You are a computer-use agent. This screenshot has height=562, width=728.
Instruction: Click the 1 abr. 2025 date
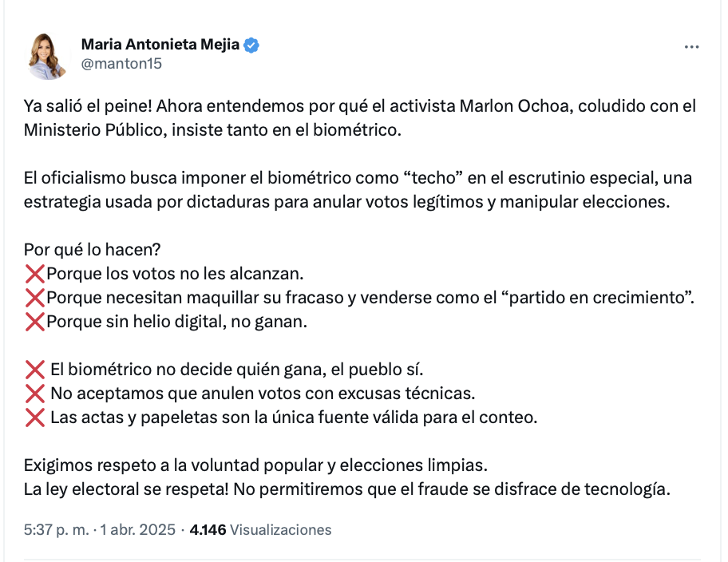pos(138,530)
